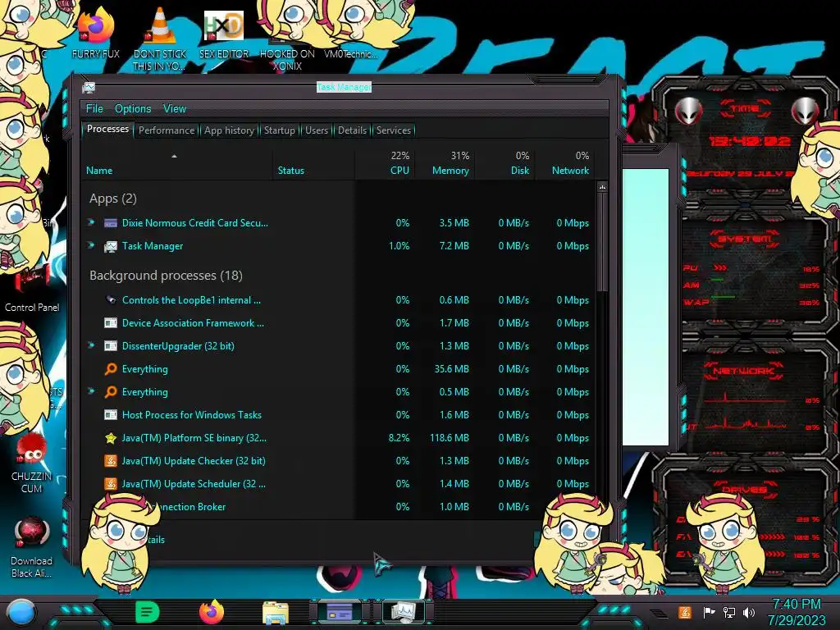Click the show hidden icons tray arrow
This screenshot has width=840, height=630.
(658, 614)
